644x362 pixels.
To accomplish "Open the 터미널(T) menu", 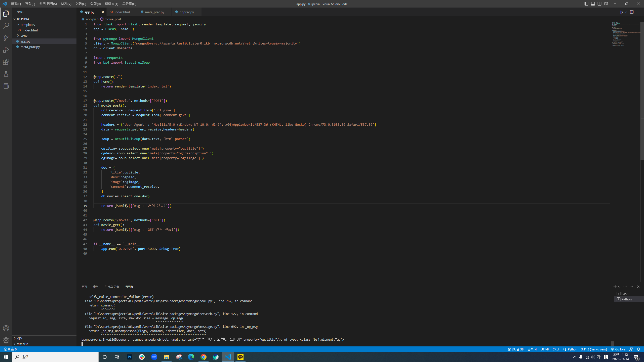I will [111, 4].
